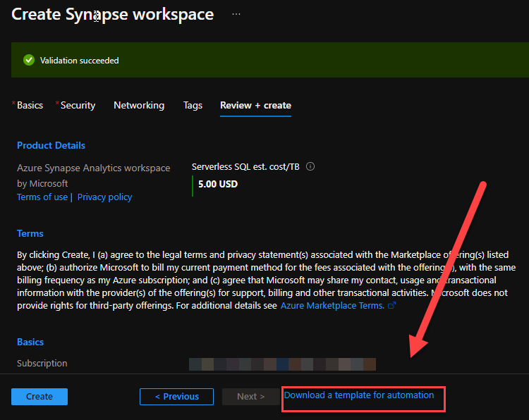Image resolution: width=529 pixels, height=420 pixels.
Task: Click the Product Details heading
Action: 51,145
